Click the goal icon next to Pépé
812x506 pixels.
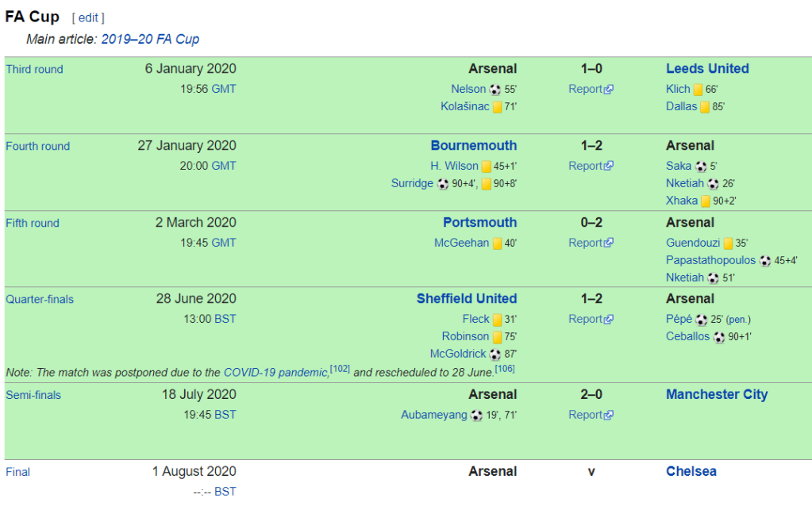point(702,320)
